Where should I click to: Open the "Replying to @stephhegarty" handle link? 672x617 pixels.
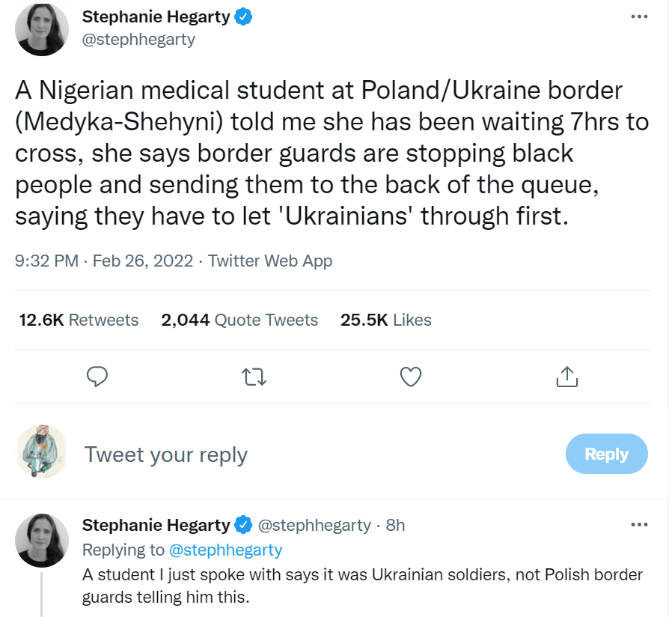coord(226,550)
